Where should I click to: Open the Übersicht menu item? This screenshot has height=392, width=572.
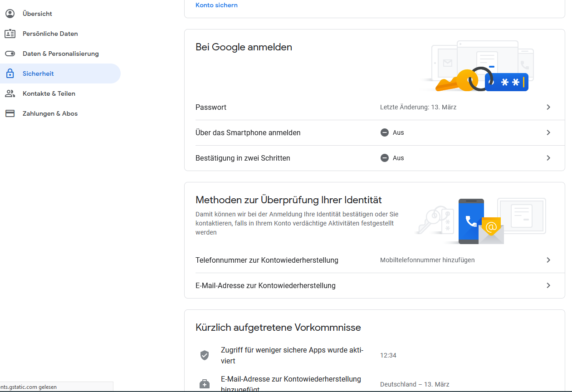pyautogui.click(x=60, y=14)
